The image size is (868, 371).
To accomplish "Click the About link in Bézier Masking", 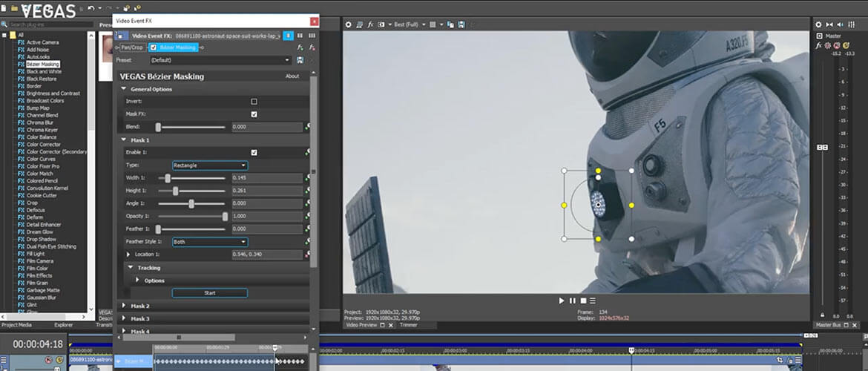I will tap(292, 76).
